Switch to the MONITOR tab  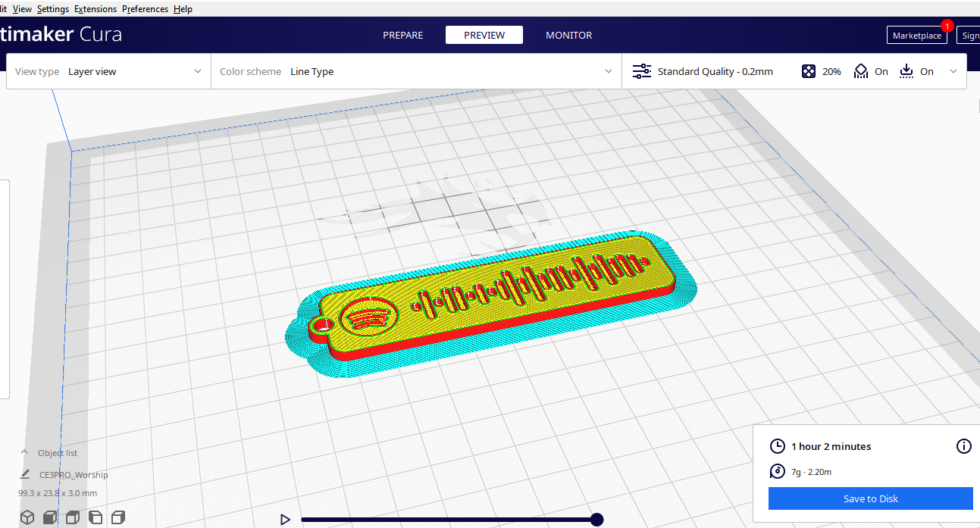(569, 35)
